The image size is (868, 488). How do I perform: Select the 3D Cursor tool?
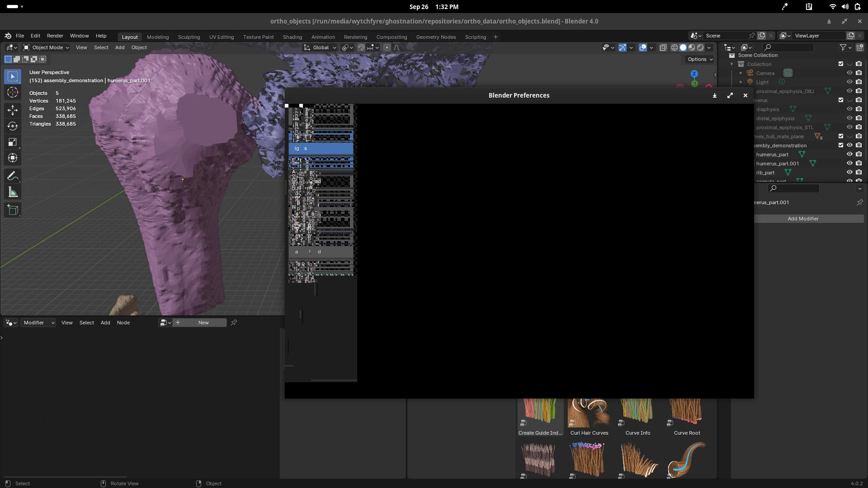(13, 93)
